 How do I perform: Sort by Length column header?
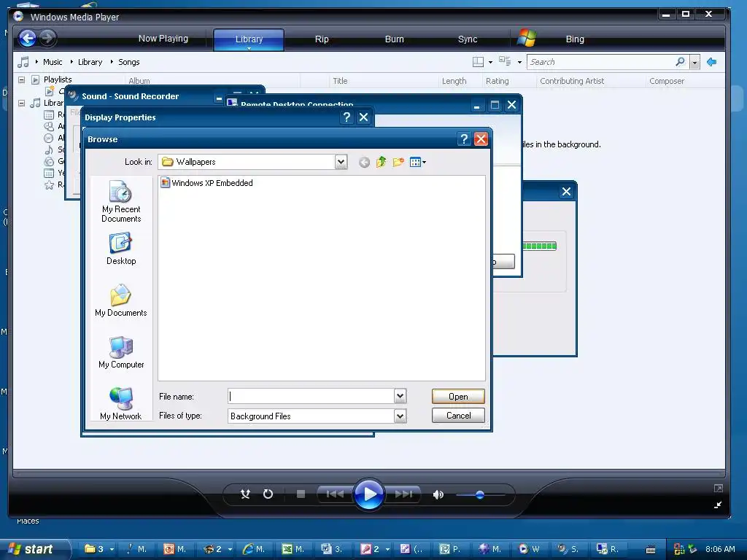tap(454, 81)
